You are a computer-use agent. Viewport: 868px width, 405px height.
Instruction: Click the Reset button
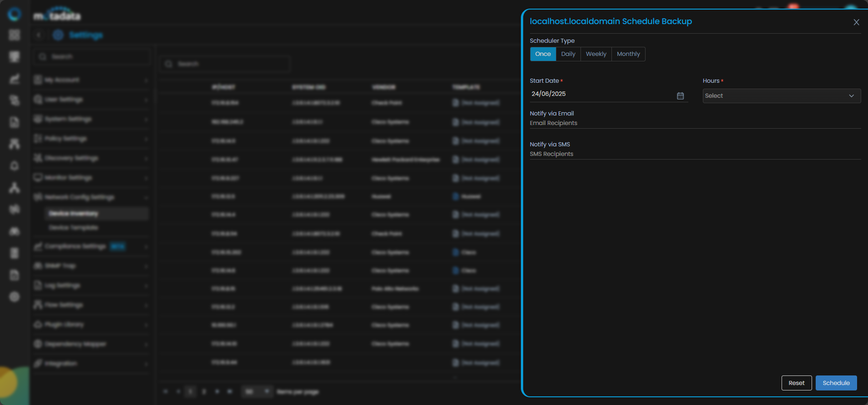(x=796, y=383)
